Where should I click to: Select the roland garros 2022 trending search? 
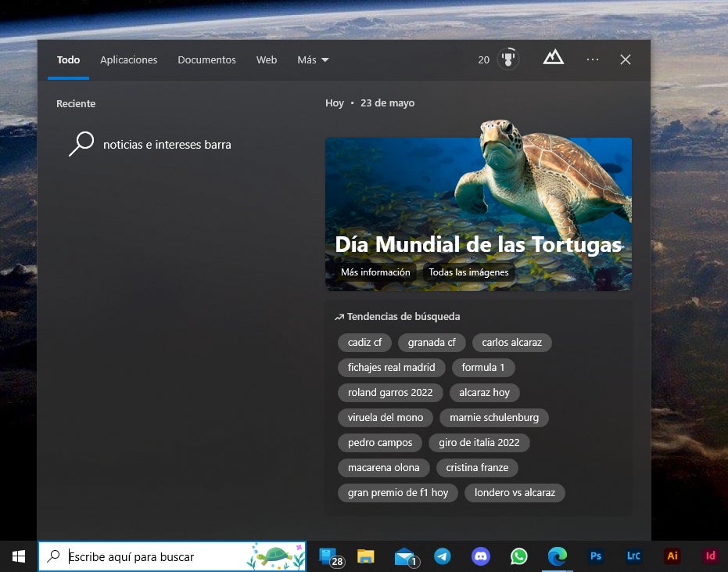[390, 392]
